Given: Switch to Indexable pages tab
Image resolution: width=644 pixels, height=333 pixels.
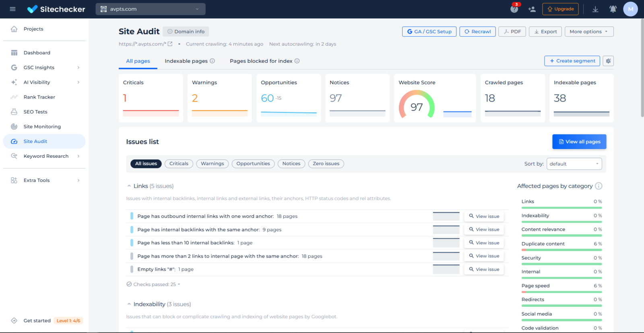Looking at the screenshot, I should [x=186, y=61].
